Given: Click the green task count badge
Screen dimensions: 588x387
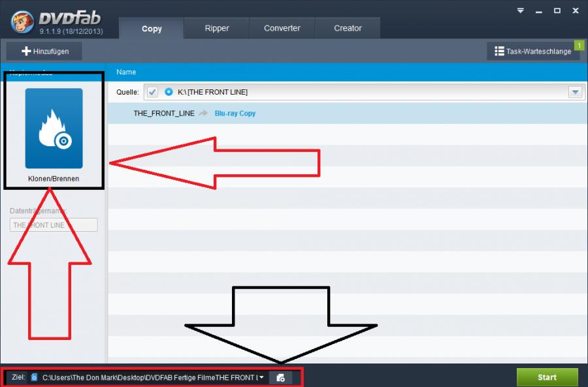Looking at the screenshot, I should [580, 45].
